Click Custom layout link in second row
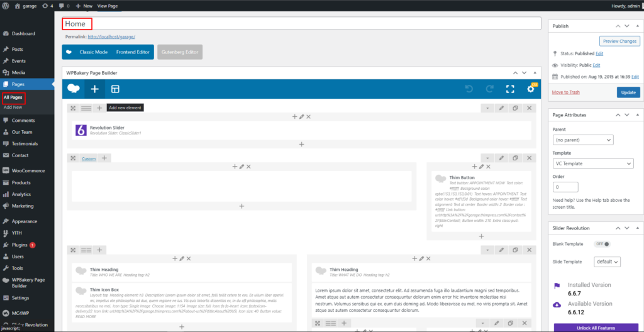The width and height of the screenshot is (644, 332). 89,158
